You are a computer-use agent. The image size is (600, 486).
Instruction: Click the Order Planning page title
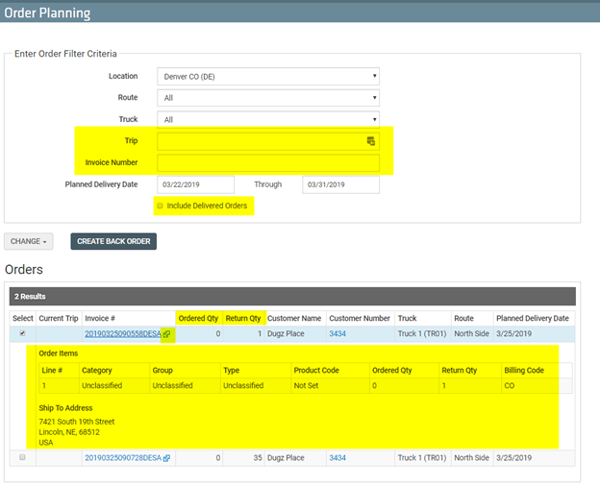click(47, 13)
